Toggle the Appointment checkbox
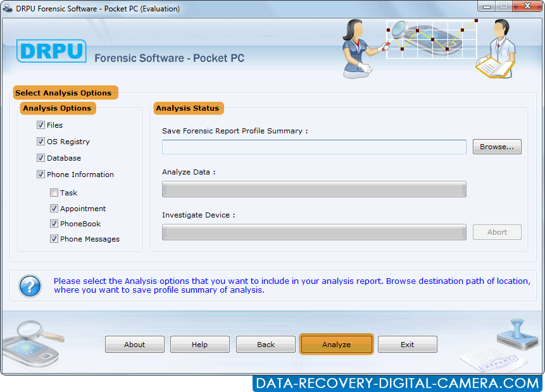Viewport: 545px width, 392px height. click(x=54, y=208)
